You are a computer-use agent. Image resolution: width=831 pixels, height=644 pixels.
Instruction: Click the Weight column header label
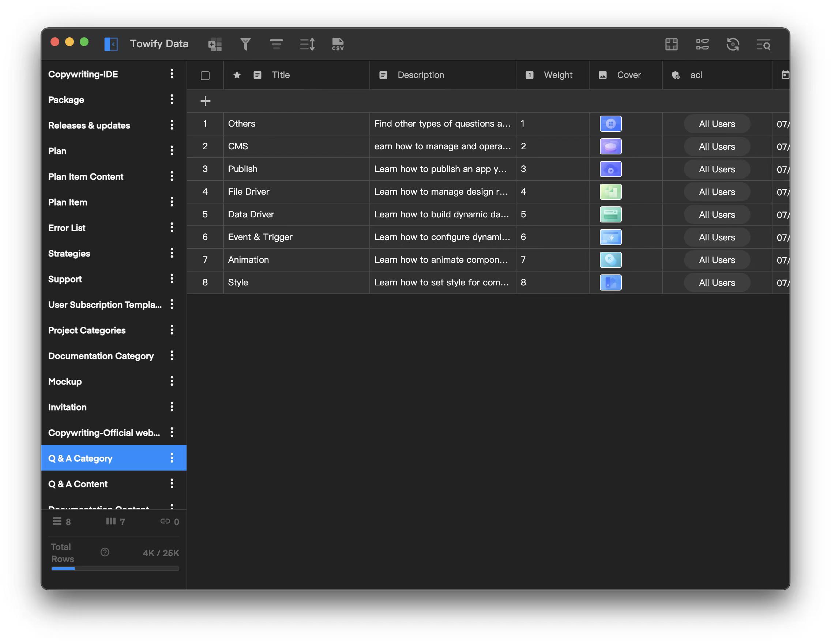[x=558, y=75]
